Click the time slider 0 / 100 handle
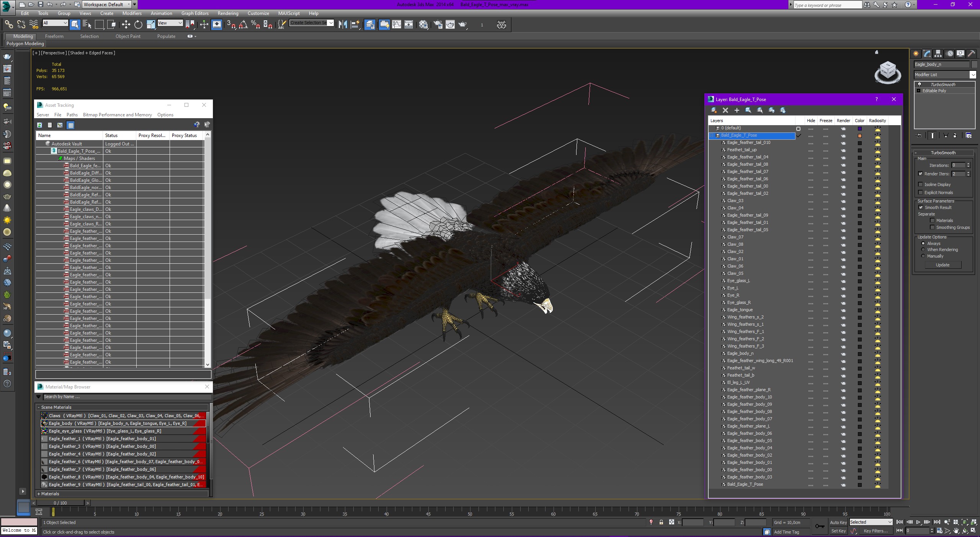 (x=60, y=503)
